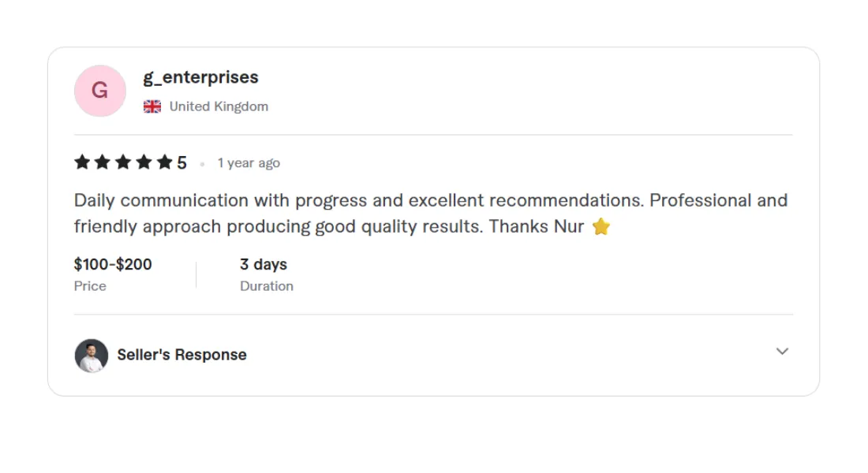The width and height of the screenshot is (868, 473).
Task: Select the seller's profile photo
Action: click(92, 356)
